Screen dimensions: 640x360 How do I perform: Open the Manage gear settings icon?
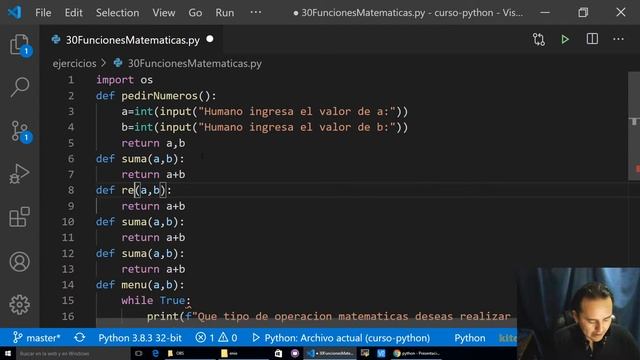point(19,304)
